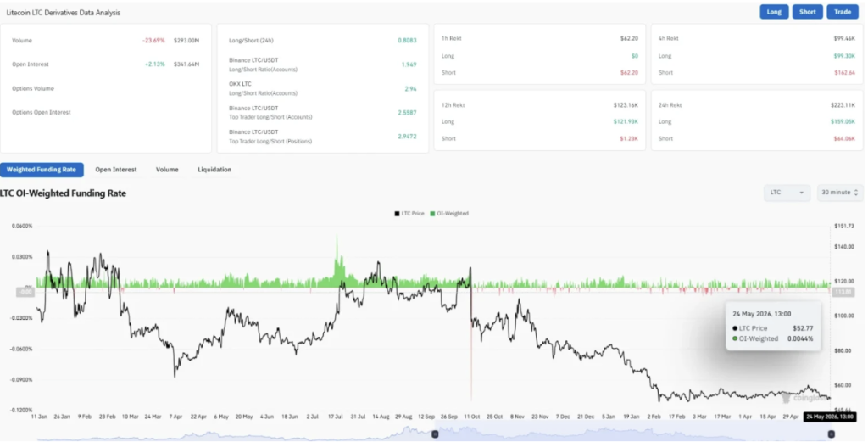This screenshot has height=442, width=868.
Task: Click the 12h Rekt total $123.16K
Action: [x=626, y=104]
